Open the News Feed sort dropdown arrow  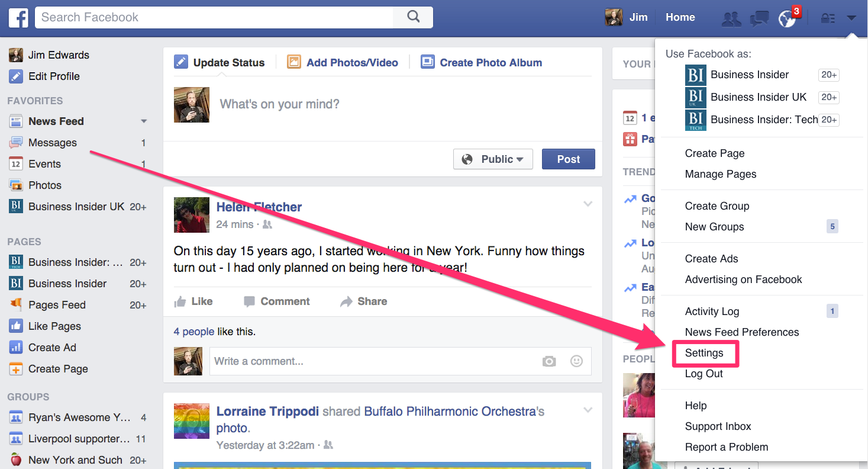tap(143, 121)
